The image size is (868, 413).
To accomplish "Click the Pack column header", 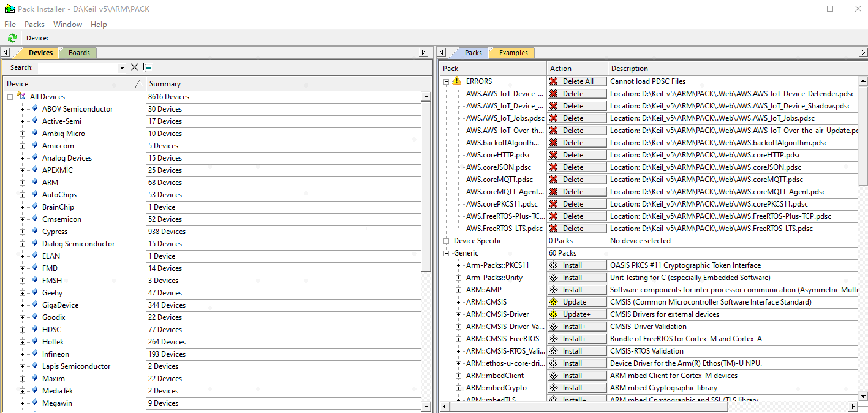I will point(492,69).
